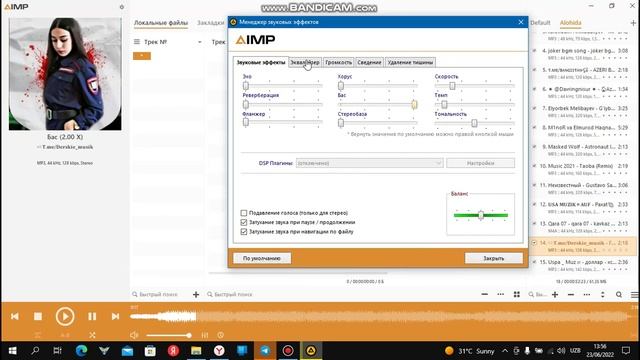The width and height of the screenshot is (640, 360).
Task: Click Закрыть button in effects manager
Action: click(x=493, y=258)
